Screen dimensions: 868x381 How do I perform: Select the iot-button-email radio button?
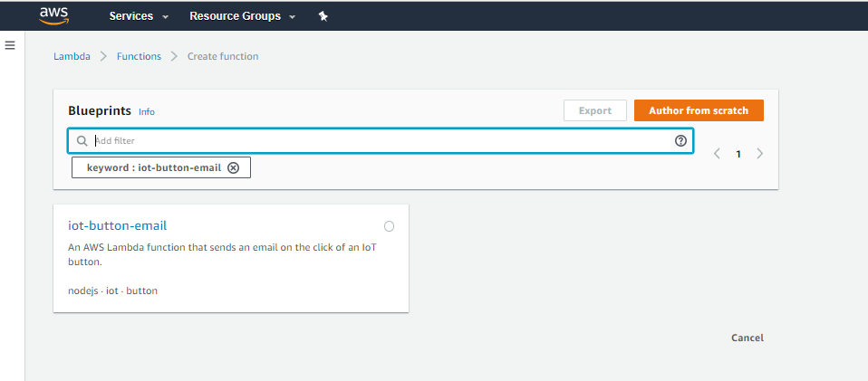390,226
